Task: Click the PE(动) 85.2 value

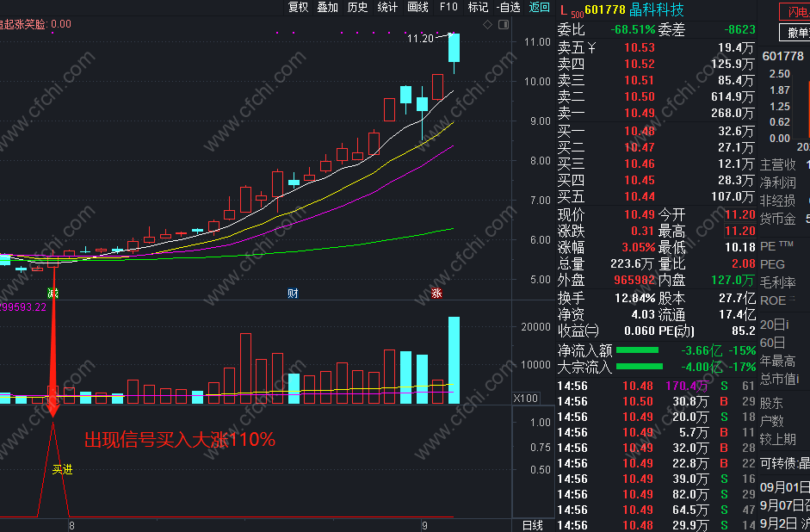Action: tap(744, 331)
